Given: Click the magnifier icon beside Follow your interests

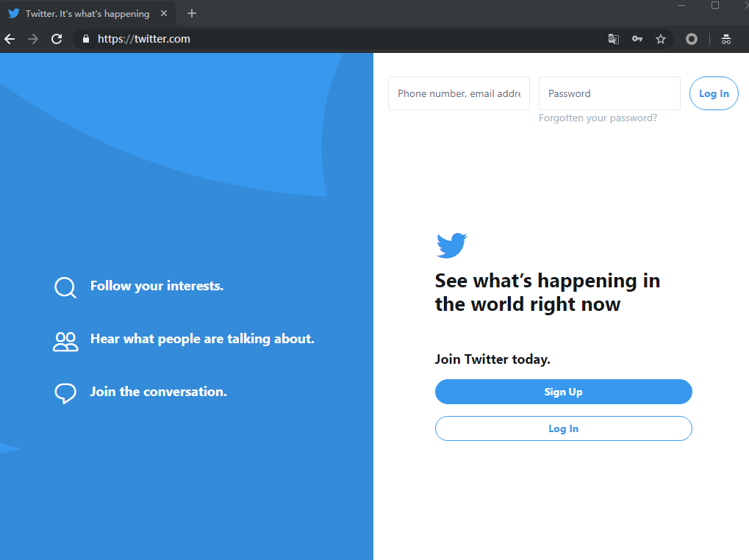Looking at the screenshot, I should (x=65, y=287).
